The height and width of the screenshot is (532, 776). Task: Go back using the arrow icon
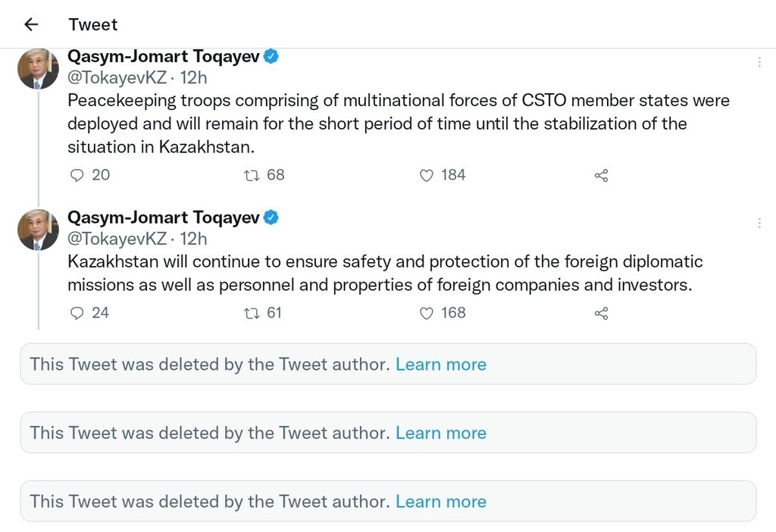[x=31, y=24]
